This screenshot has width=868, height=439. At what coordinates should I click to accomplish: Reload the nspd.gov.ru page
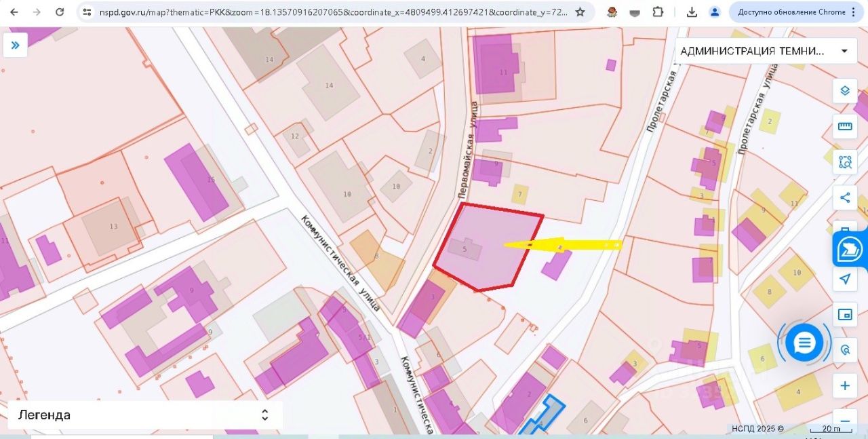(x=60, y=12)
